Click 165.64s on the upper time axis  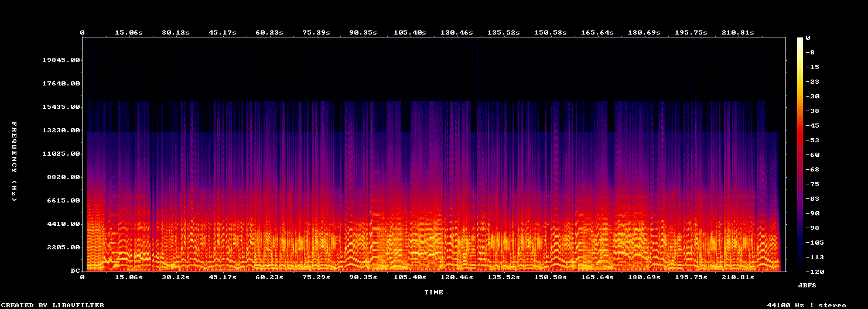click(597, 32)
